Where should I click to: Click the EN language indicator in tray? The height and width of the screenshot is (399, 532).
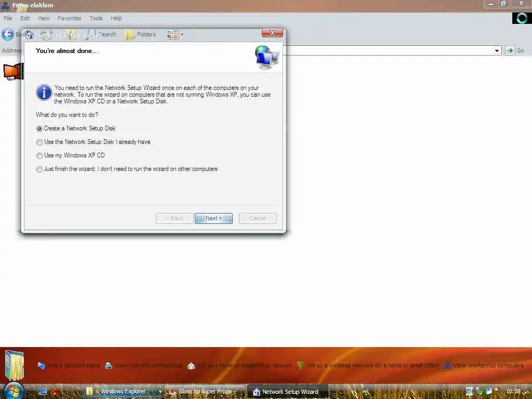(469, 392)
